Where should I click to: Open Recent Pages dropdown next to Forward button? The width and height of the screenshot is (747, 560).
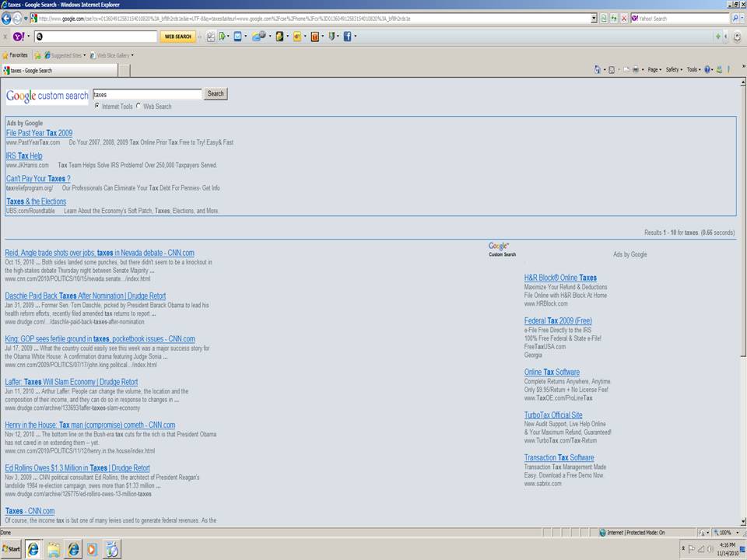(x=26, y=19)
